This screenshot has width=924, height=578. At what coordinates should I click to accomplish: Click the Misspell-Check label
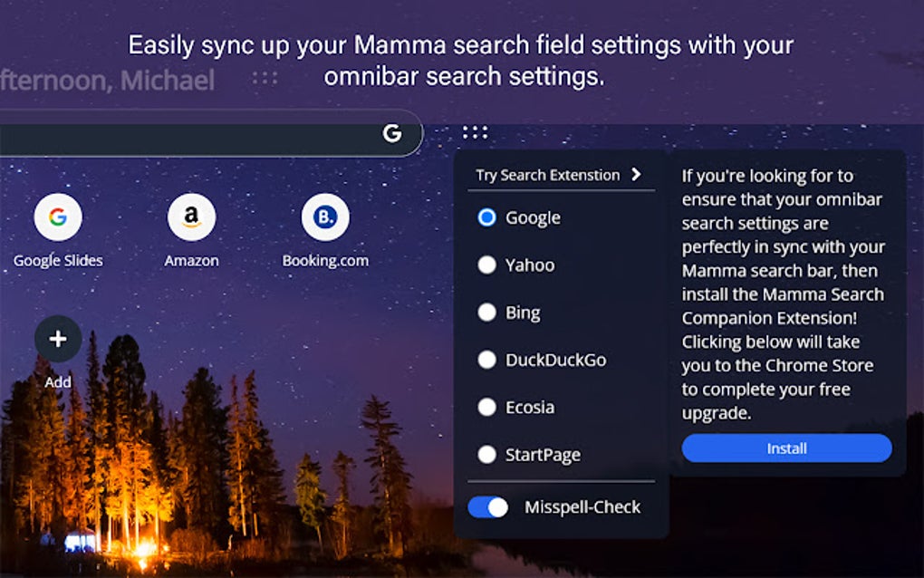click(x=582, y=507)
